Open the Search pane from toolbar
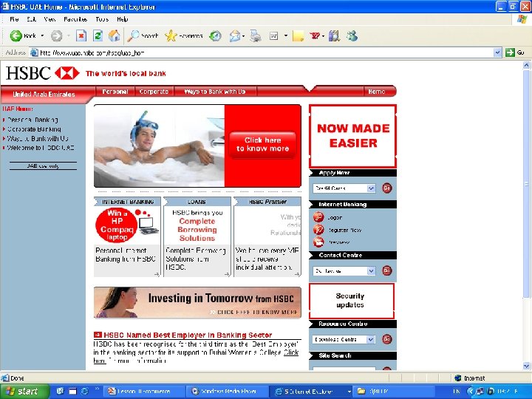532x399 pixels. click(x=143, y=35)
